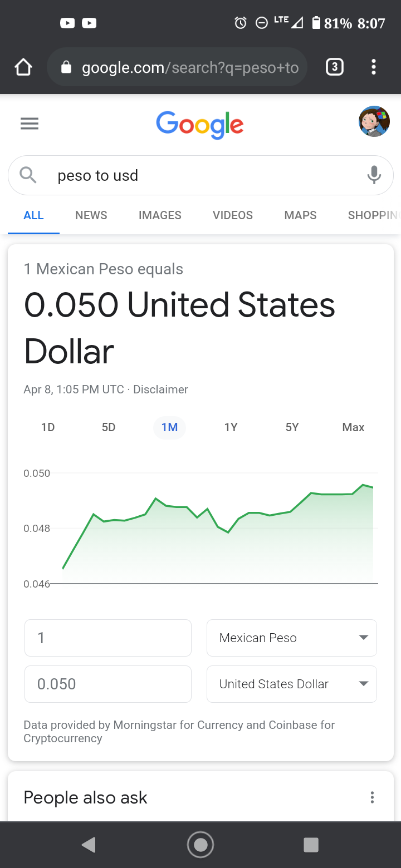The width and height of the screenshot is (401, 868).
Task: Open the Google hamburger menu
Action: [30, 124]
